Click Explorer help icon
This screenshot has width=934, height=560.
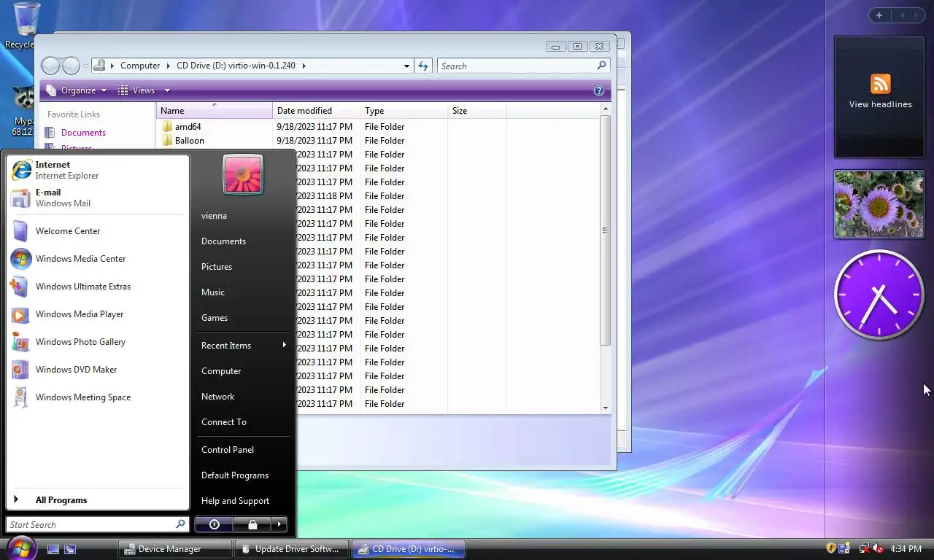[599, 90]
